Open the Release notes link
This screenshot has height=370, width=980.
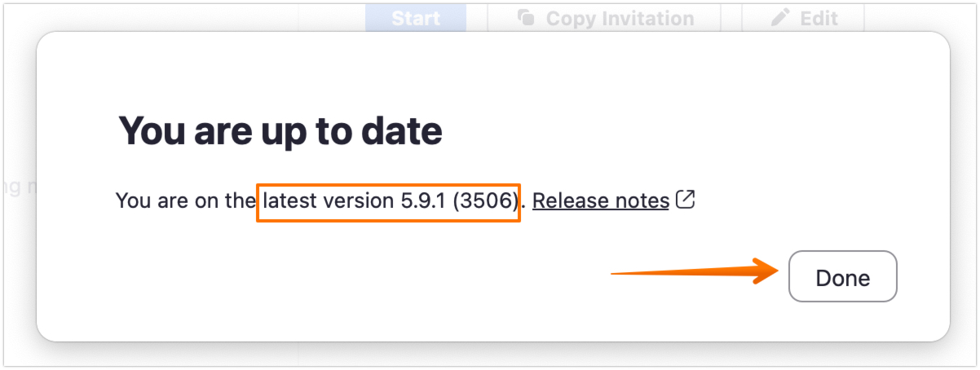tap(601, 200)
